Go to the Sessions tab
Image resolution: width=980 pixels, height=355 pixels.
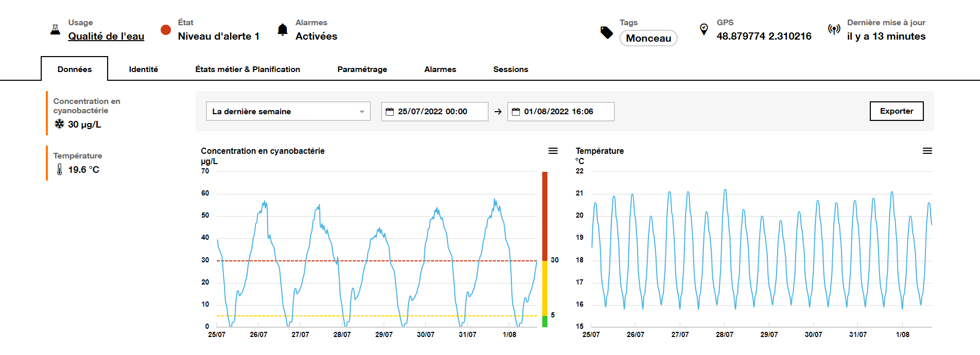coord(510,69)
